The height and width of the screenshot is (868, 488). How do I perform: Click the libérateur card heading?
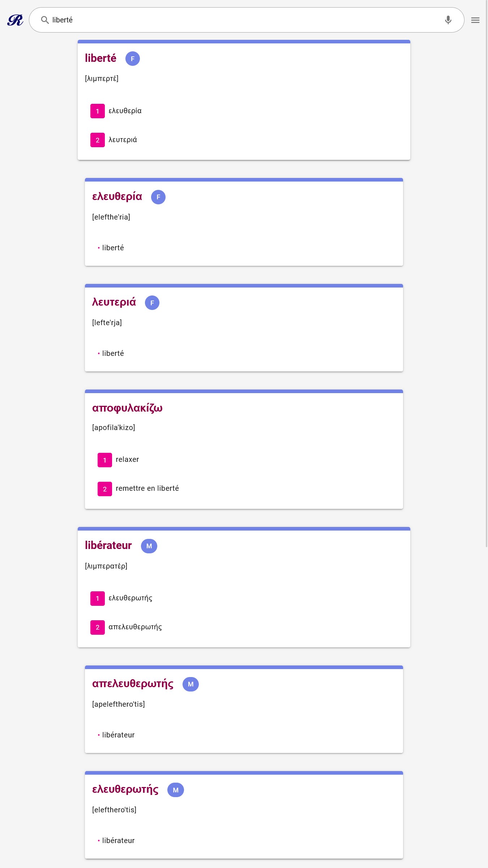[108, 545]
